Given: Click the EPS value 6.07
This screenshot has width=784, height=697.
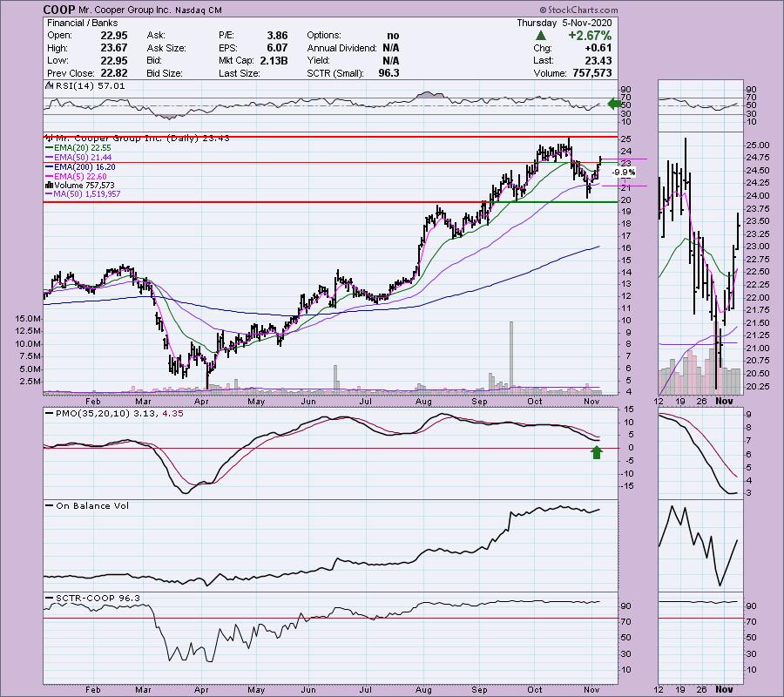Looking at the screenshot, I should click(277, 48).
